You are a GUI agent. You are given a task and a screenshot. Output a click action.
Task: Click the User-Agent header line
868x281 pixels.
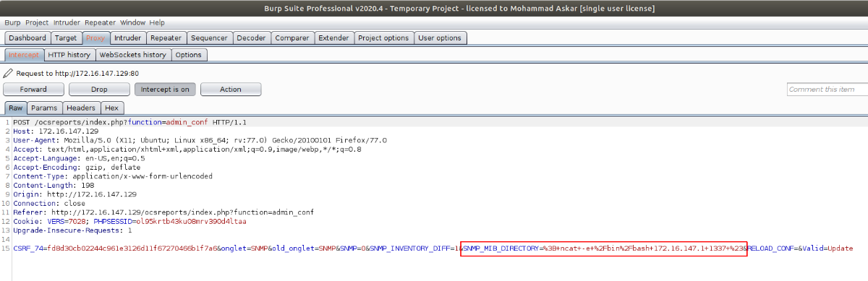[200, 140]
